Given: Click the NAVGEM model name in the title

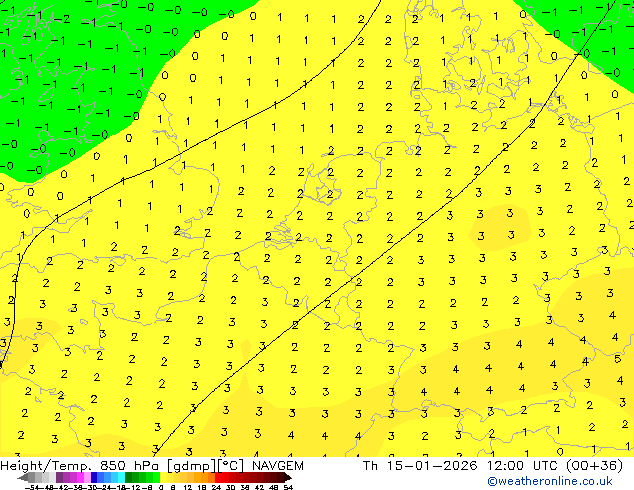Looking at the screenshot, I should click(278, 466).
